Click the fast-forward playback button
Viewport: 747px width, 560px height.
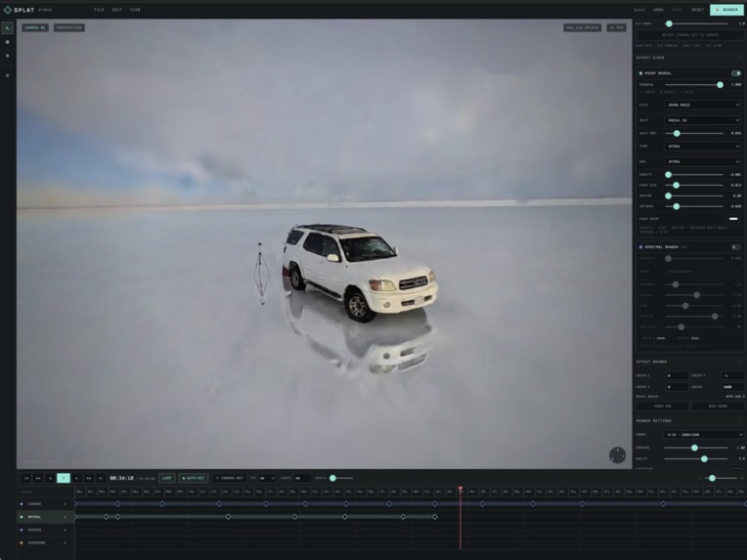tap(89, 478)
